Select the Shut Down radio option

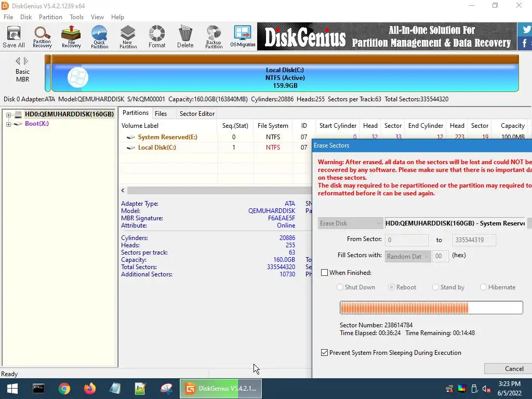click(340, 287)
